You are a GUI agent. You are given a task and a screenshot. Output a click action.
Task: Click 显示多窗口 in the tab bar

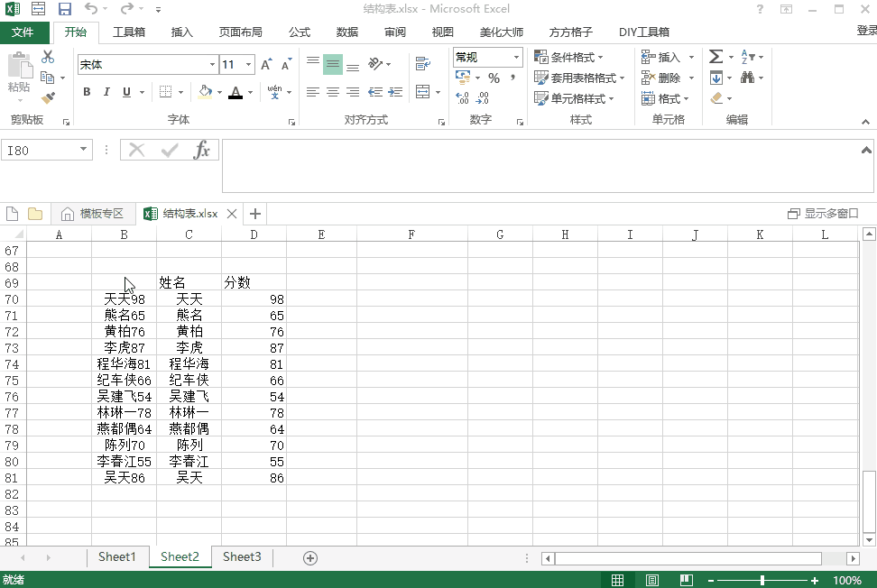tap(832, 214)
